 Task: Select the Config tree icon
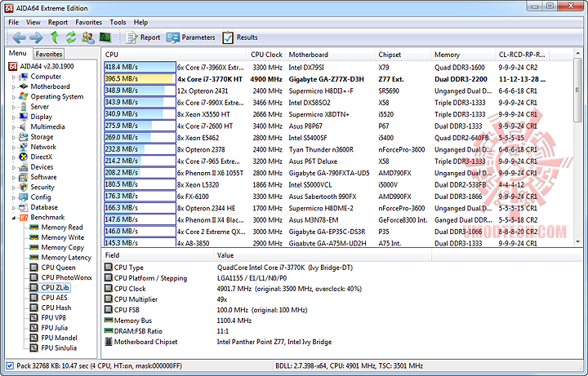pyautogui.click(x=23, y=197)
